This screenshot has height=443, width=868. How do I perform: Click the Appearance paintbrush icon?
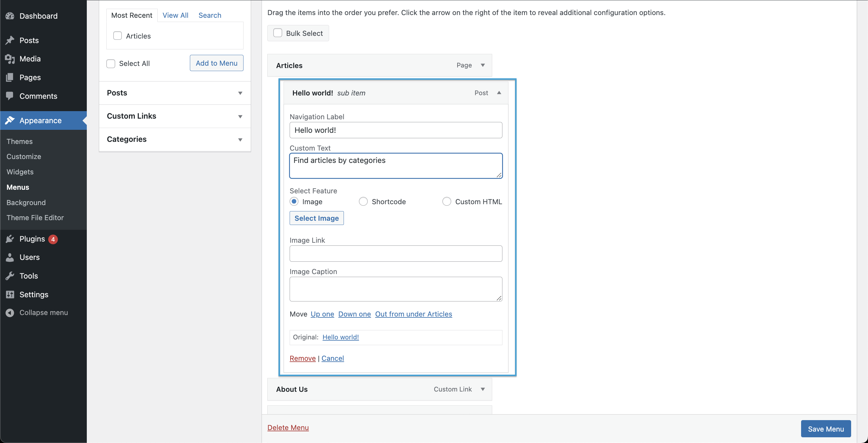[10, 120]
